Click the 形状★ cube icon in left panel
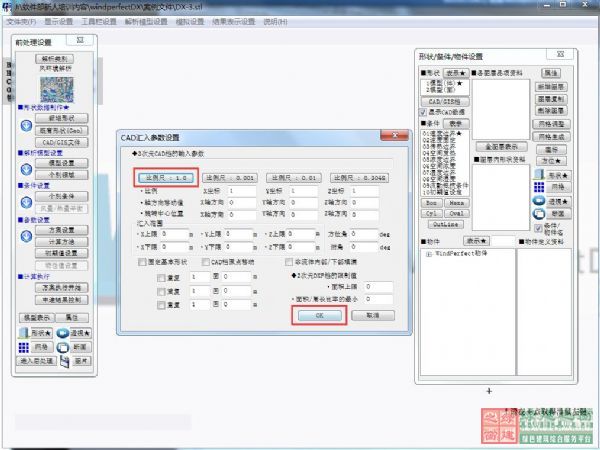 [x=27, y=332]
